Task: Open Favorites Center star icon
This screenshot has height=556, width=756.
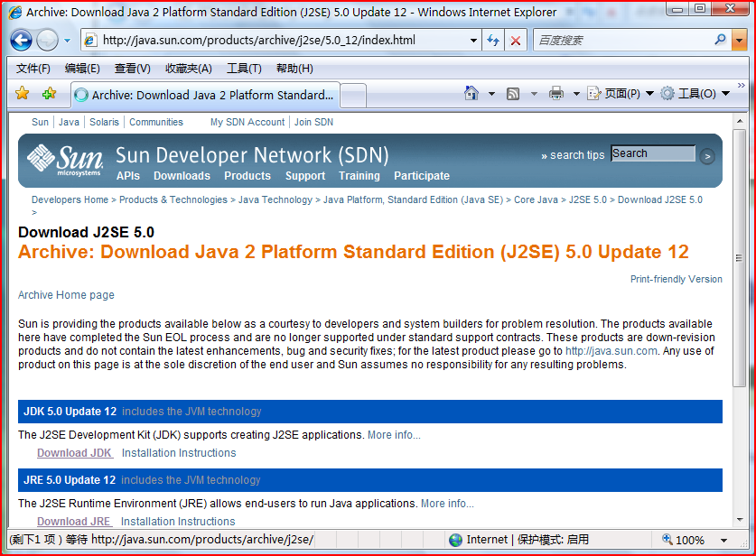Action: point(23,93)
